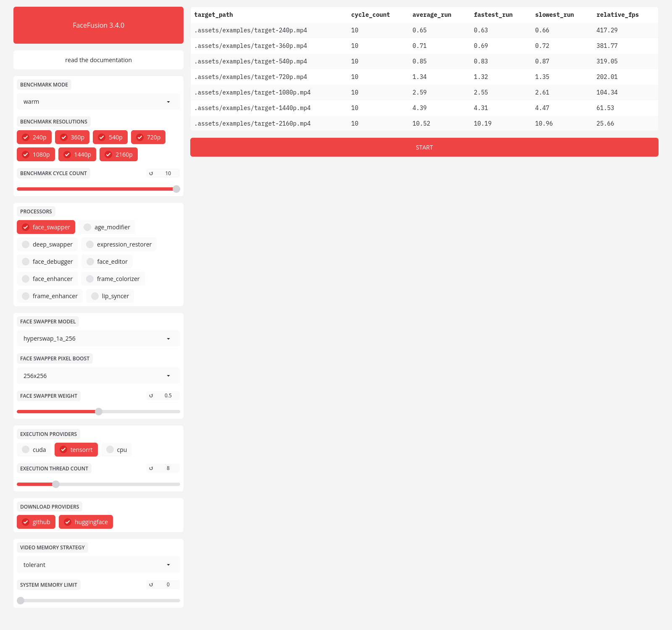Screen dimensions: 672x630
Task: Click the 417.29 relative fps value
Action: 607,30
